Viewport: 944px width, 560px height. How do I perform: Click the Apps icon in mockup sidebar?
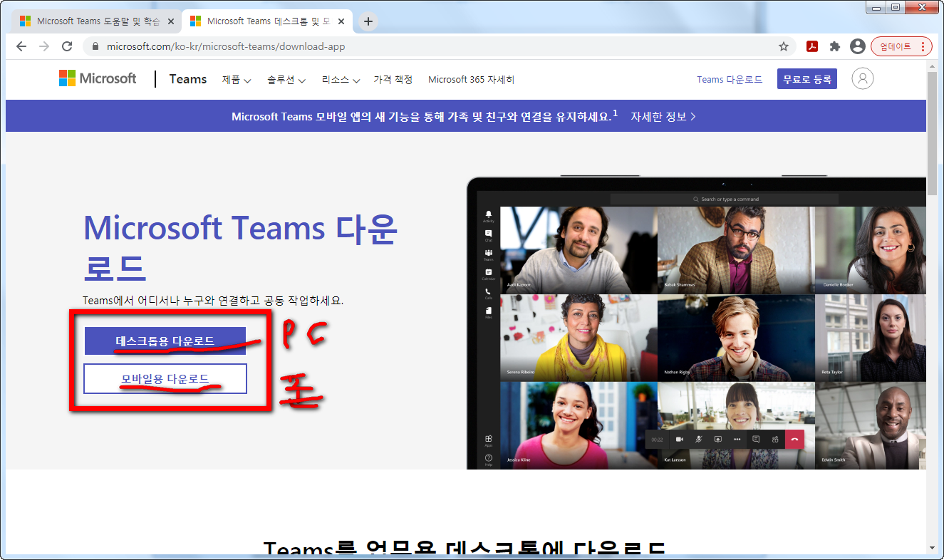(x=489, y=440)
